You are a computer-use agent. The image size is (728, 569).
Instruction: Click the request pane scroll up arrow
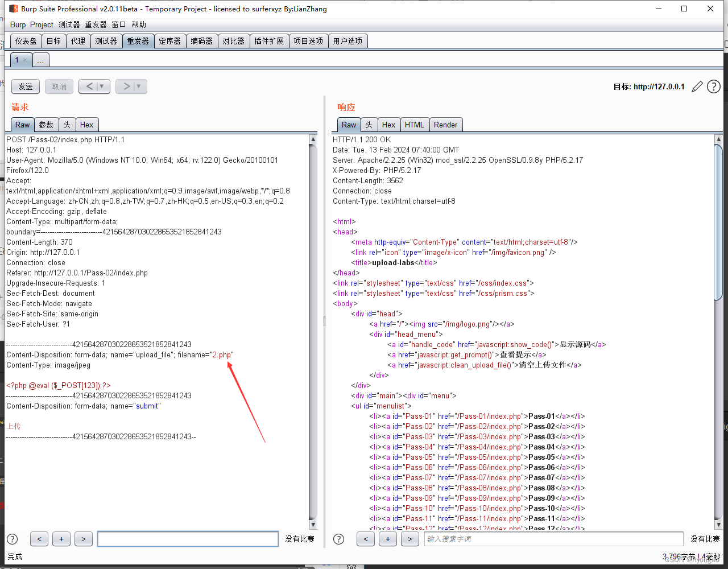tap(313, 139)
